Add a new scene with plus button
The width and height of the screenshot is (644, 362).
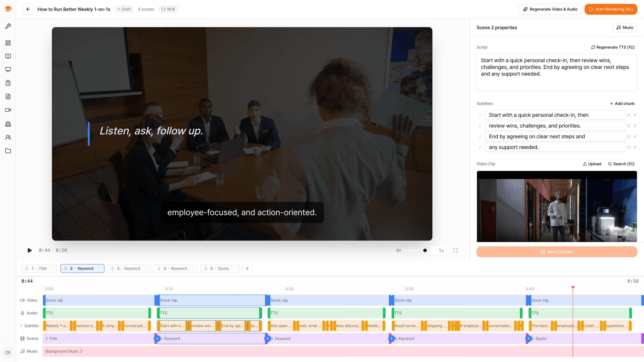coord(247,268)
